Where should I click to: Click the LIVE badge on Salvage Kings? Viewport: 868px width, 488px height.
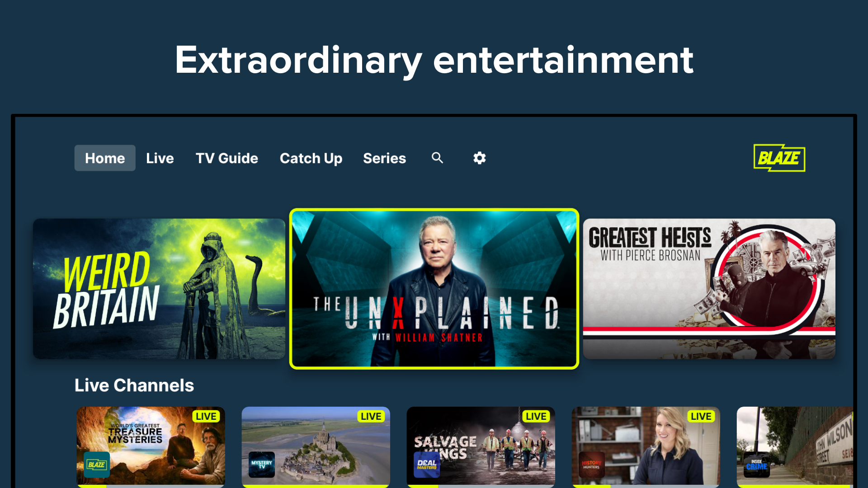pyautogui.click(x=536, y=416)
